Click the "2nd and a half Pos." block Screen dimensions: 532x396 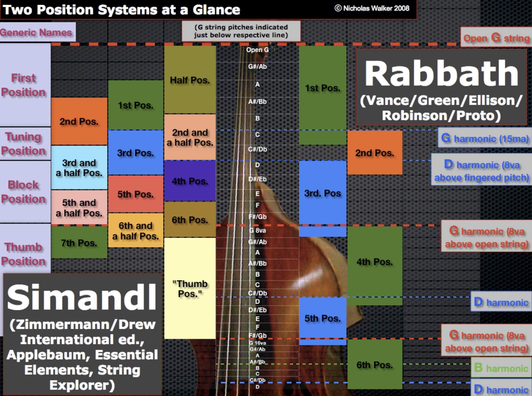tap(190, 137)
